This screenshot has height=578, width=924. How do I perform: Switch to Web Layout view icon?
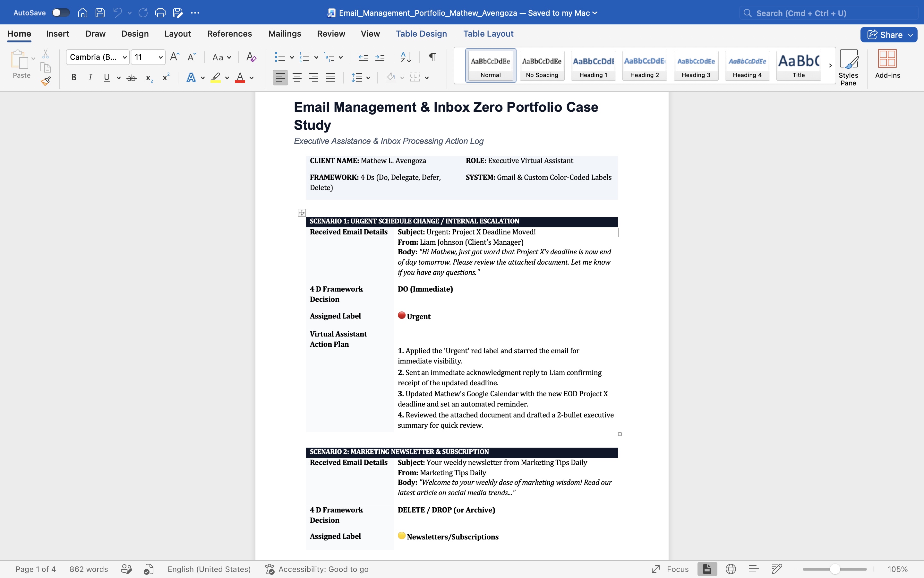[x=731, y=569]
